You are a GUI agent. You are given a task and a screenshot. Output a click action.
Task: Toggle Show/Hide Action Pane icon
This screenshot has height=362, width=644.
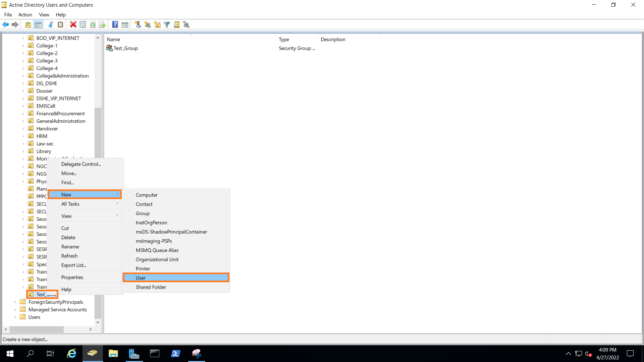125,24
